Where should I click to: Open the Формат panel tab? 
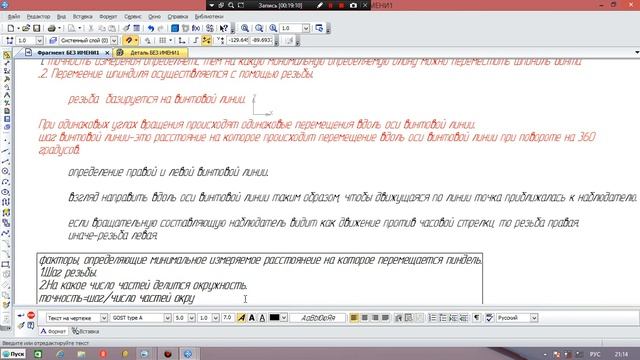click(53, 331)
